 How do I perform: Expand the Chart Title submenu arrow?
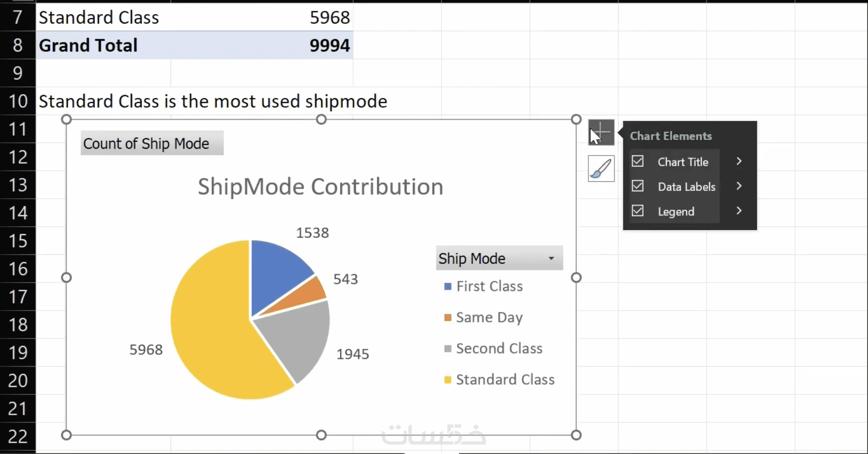tap(739, 161)
